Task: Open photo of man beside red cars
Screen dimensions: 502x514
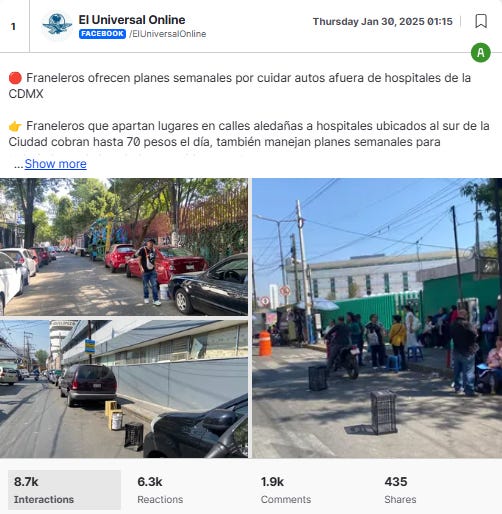Action: pyautogui.click(x=124, y=247)
